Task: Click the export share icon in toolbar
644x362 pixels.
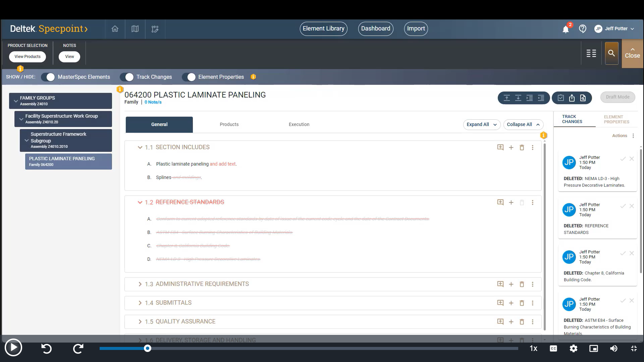Action: 572,98
